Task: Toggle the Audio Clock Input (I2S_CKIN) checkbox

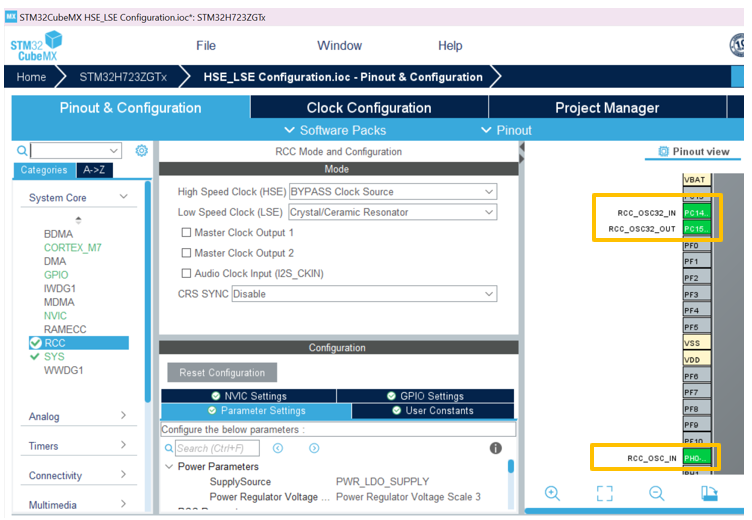Action: pos(186,273)
